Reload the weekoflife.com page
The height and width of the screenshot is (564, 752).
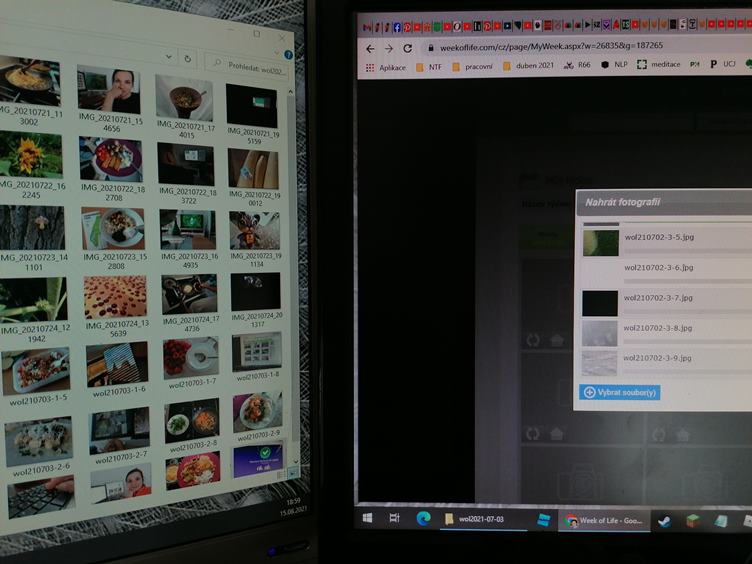pyautogui.click(x=408, y=48)
